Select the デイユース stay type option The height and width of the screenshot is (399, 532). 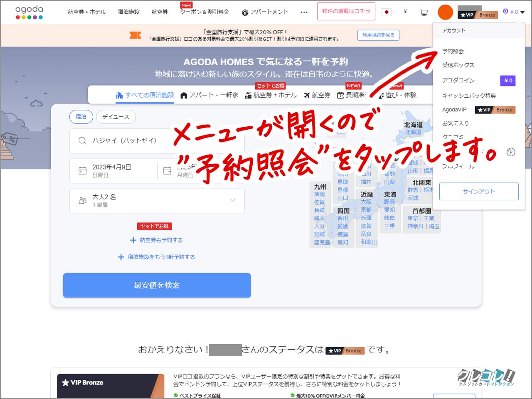(116, 117)
